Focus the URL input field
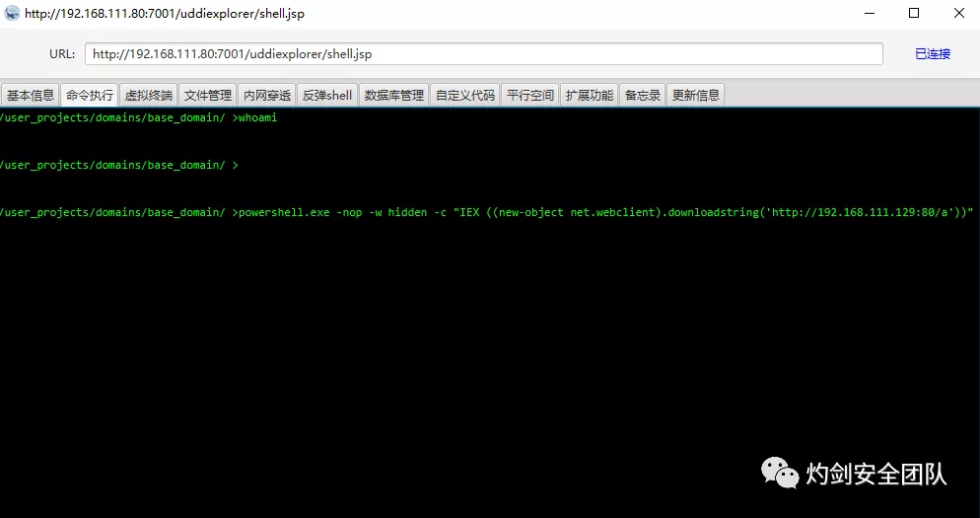Image resolution: width=980 pixels, height=518 pixels. [x=484, y=54]
